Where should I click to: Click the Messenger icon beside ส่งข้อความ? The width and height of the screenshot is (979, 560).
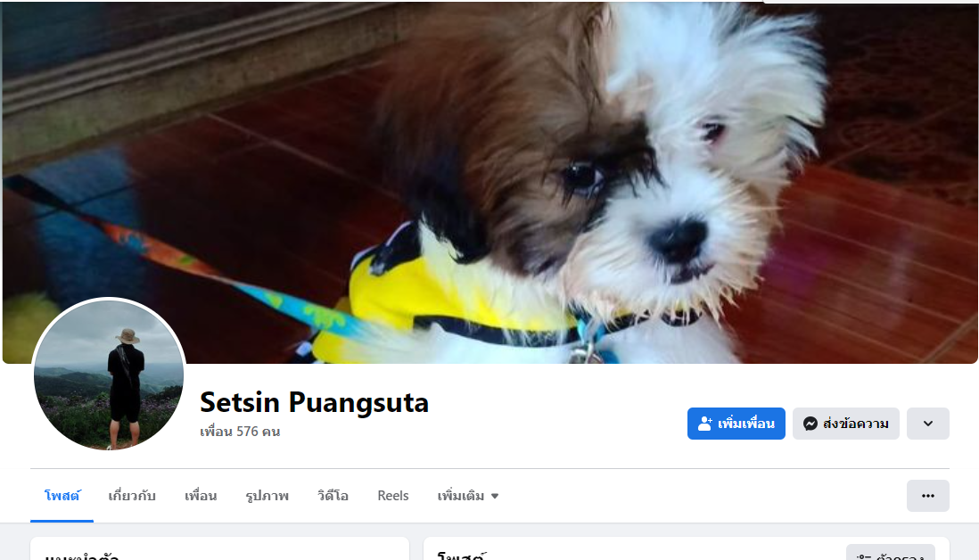click(810, 424)
